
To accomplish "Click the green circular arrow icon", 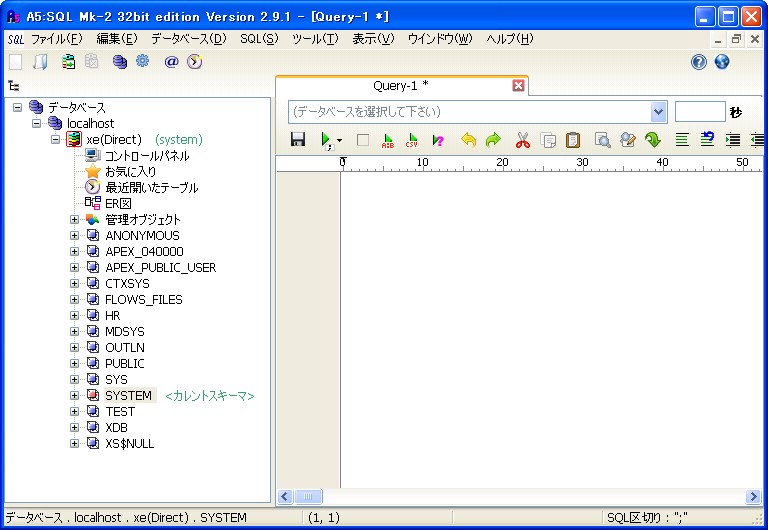I will pos(652,140).
